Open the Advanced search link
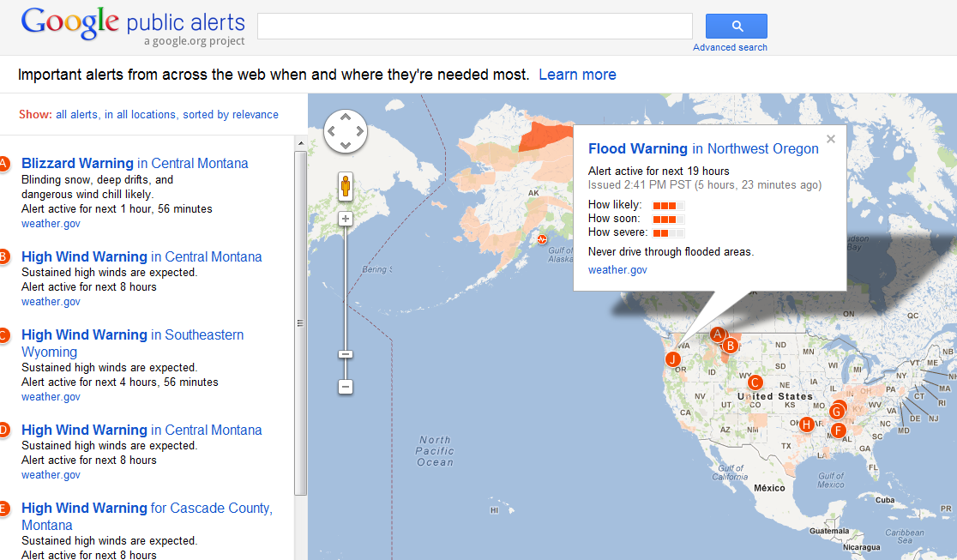 click(730, 47)
